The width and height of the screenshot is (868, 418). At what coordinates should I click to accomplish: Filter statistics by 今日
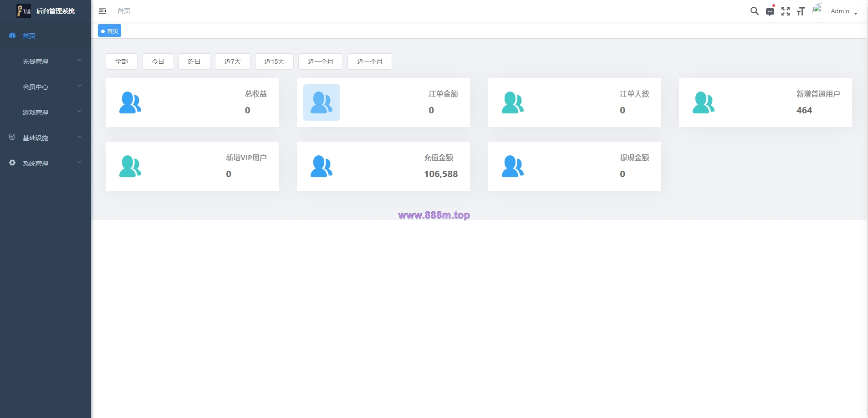(x=158, y=61)
